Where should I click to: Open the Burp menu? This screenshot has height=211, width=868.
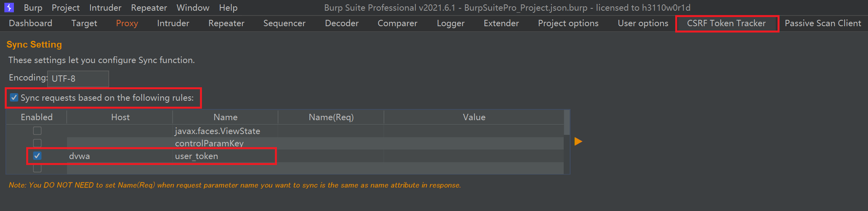tap(33, 8)
